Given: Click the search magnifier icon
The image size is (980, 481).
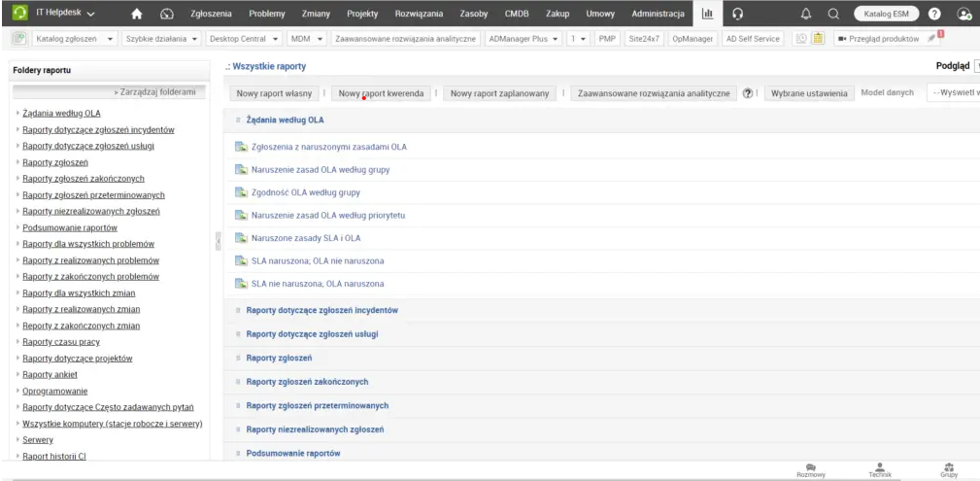Looking at the screenshot, I should pos(833,14).
